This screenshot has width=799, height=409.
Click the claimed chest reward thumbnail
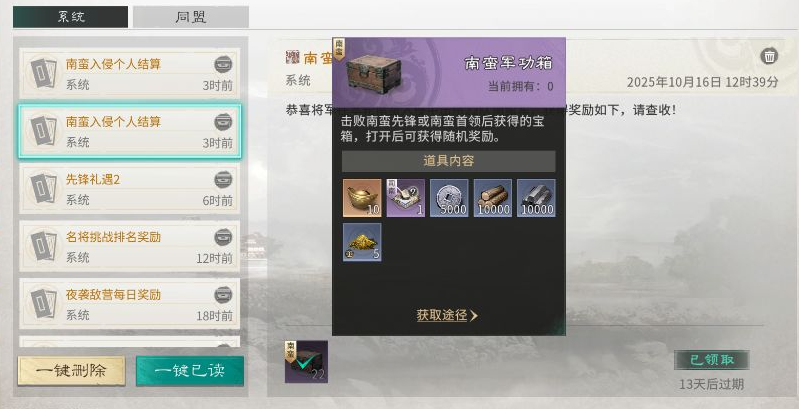(306, 362)
